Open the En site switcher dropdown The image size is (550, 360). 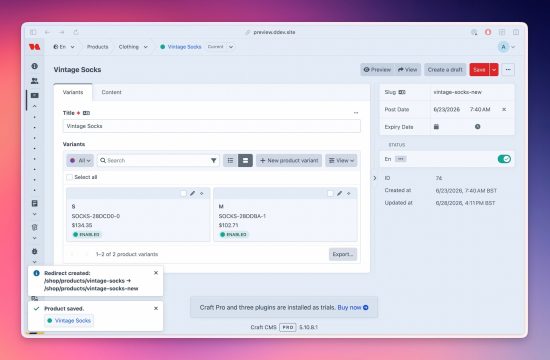(x=64, y=47)
